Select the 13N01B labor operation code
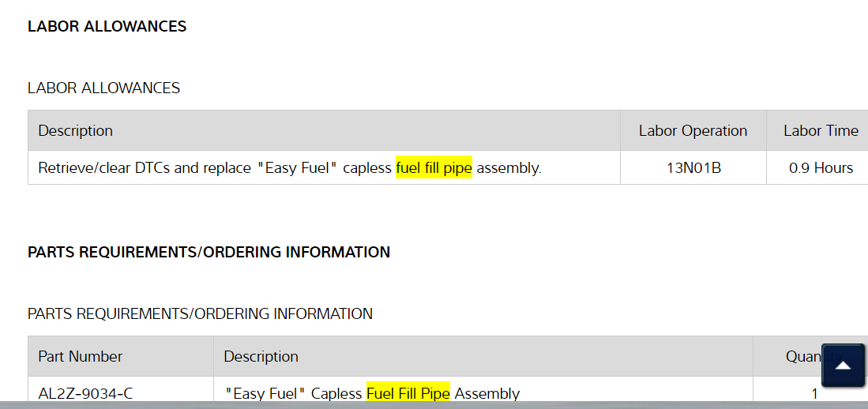Screen dimensions: 868x409 [693, 168]
